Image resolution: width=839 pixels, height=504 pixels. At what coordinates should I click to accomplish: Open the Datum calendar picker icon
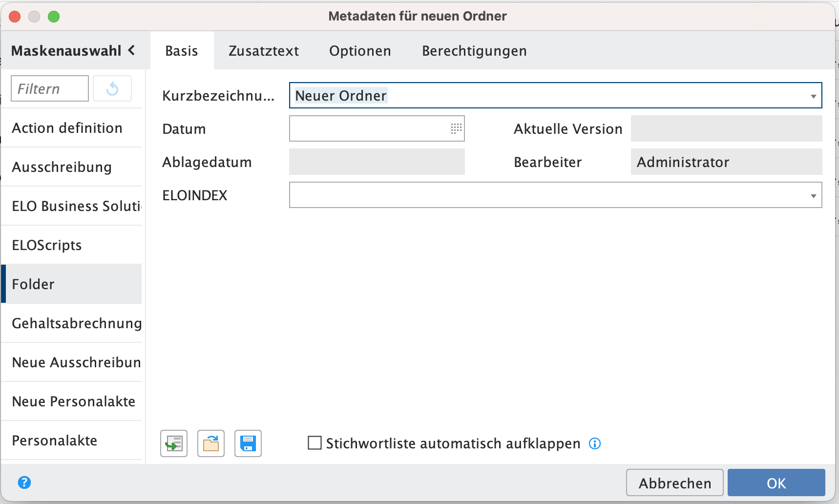tap(456, 128)
